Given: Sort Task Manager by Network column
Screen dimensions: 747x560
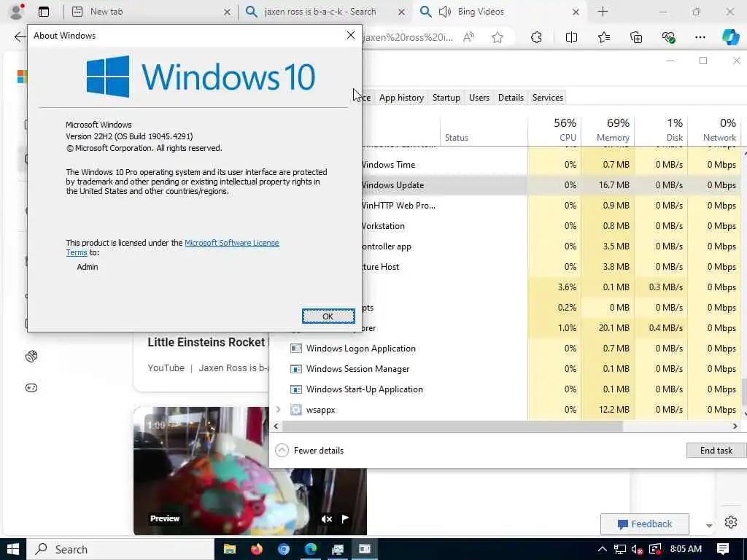Looking at the screenshot, I should pos(715,130).
